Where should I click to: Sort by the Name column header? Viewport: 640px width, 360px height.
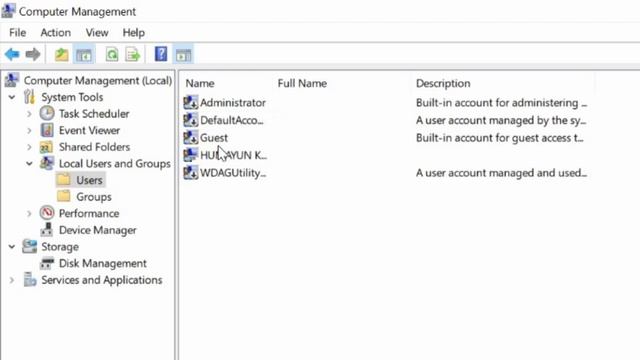pyautogui.click(x=200, y=83)
